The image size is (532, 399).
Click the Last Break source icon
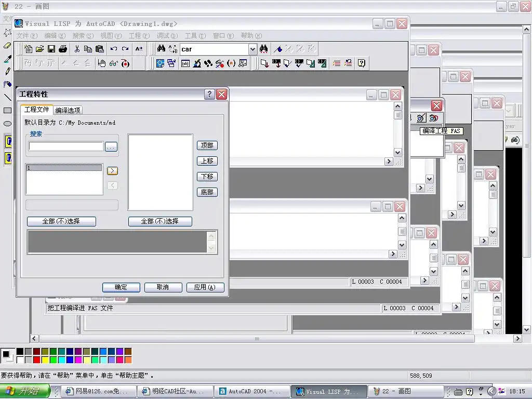click(x=125, y=63)
